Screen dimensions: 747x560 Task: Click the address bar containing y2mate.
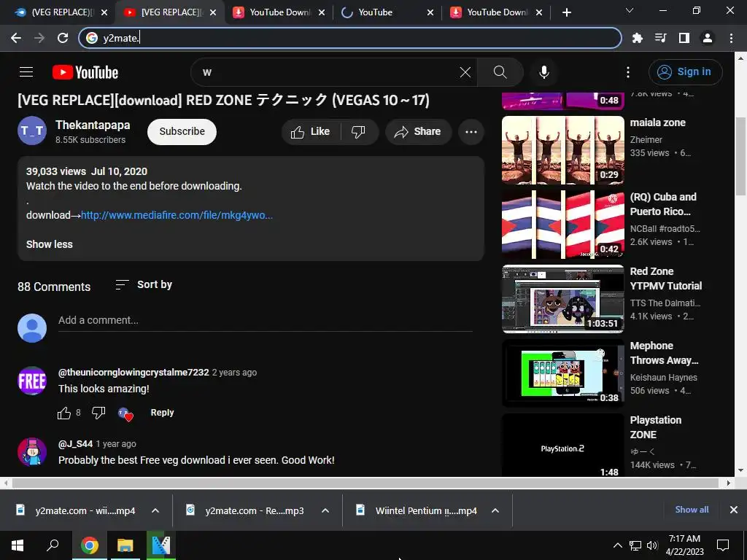pos(350,38)
